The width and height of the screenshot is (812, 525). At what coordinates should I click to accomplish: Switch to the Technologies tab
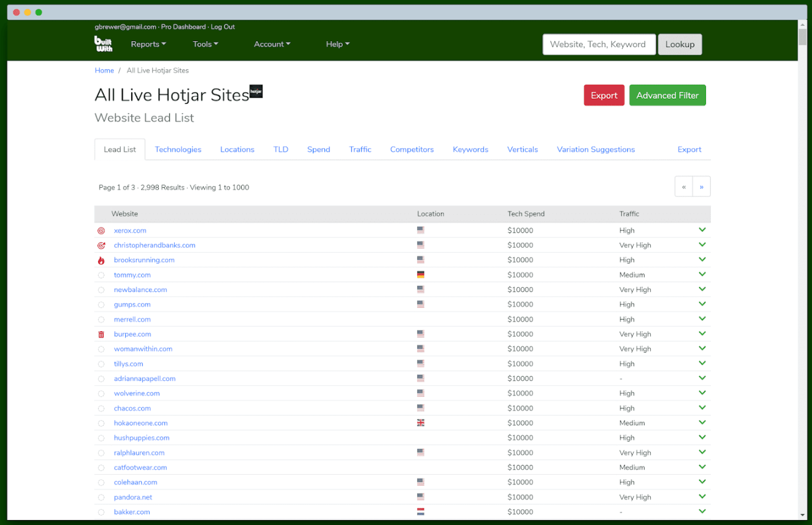(x=178, y=150)
